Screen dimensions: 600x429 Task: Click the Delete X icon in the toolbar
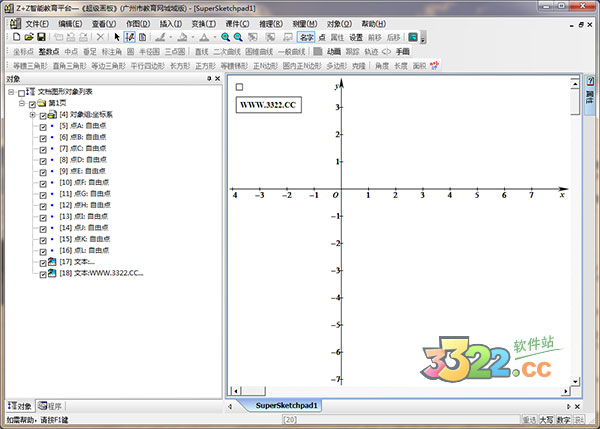[x=100, y=36]
